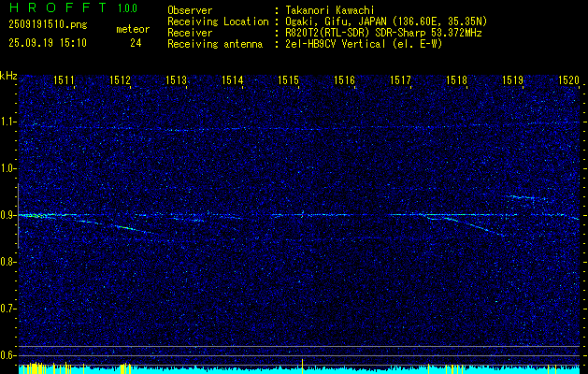The image size is (588, 374).
Task: Click the 1514 time marker
Action: pyautogui.click(x=232, y=79)
